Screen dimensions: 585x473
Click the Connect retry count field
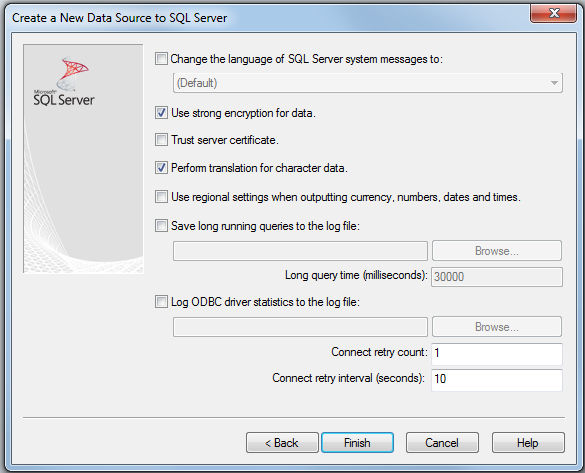point(497,354)
